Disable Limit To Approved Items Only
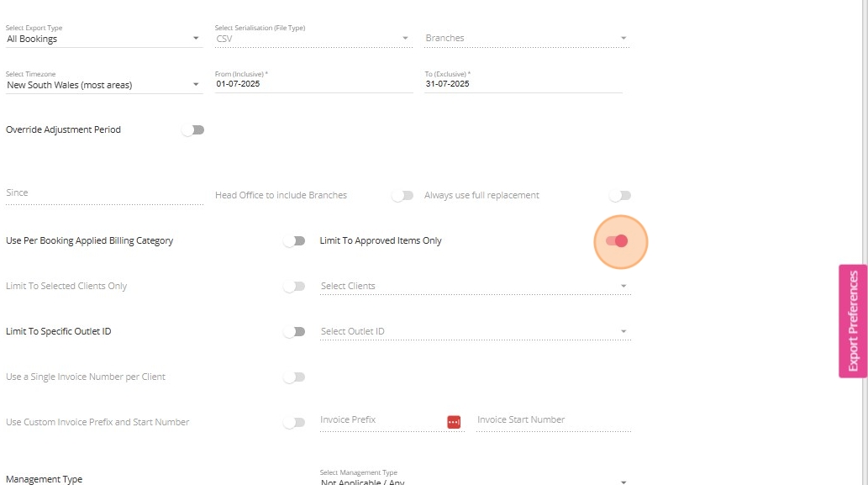868x485 pixels. click(x=617, y=241)
